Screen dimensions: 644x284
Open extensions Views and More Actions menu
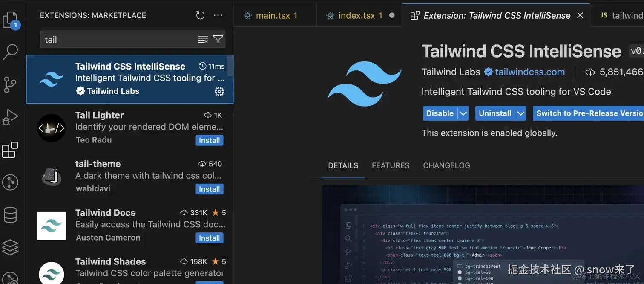(218, 15)
